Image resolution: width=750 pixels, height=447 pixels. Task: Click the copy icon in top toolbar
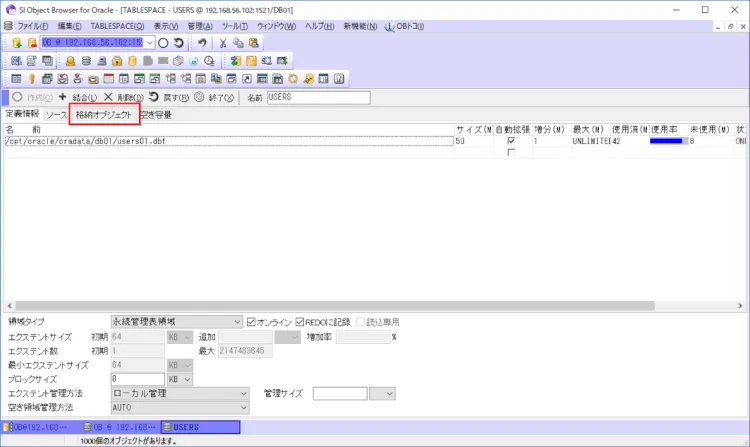click(238, 43)
